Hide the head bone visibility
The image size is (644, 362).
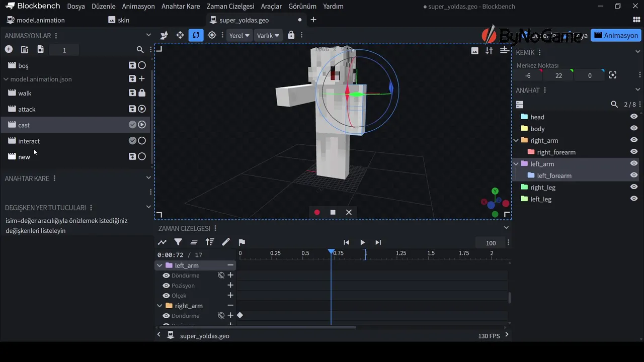coord(634,117)
